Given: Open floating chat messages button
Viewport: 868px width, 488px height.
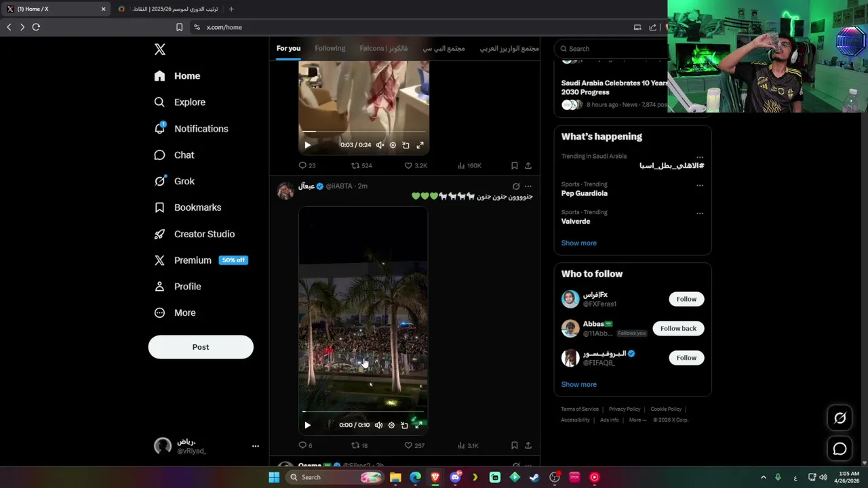Looking at the screenshot, I should [x=840, y=449].
